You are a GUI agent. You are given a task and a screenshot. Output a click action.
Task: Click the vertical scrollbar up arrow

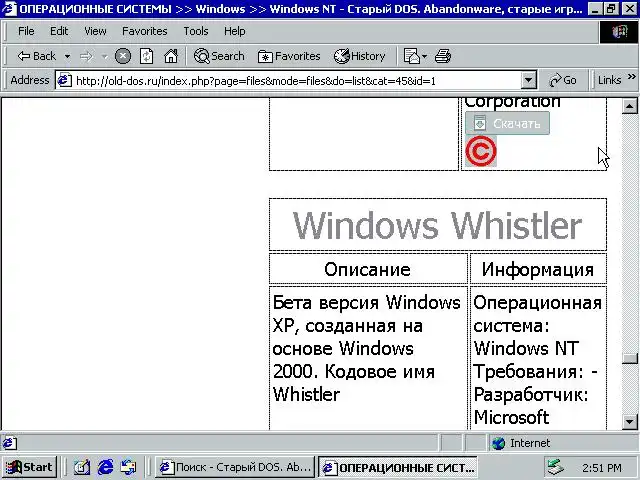click(x=630, y=106)
